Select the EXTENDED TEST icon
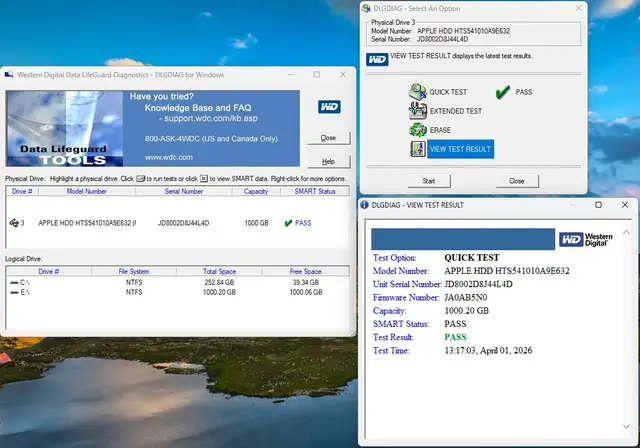The width and height of the screenshot is (640, 448). [417, 111]
